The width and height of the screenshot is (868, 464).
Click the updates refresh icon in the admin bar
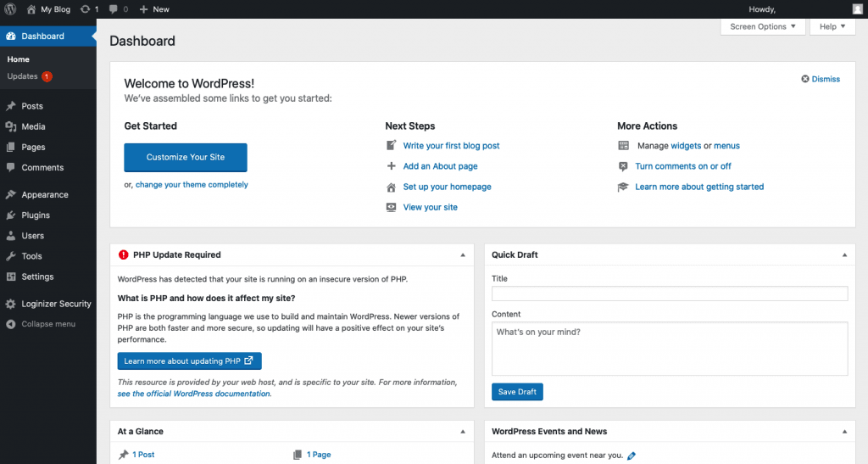pos(85,8)
